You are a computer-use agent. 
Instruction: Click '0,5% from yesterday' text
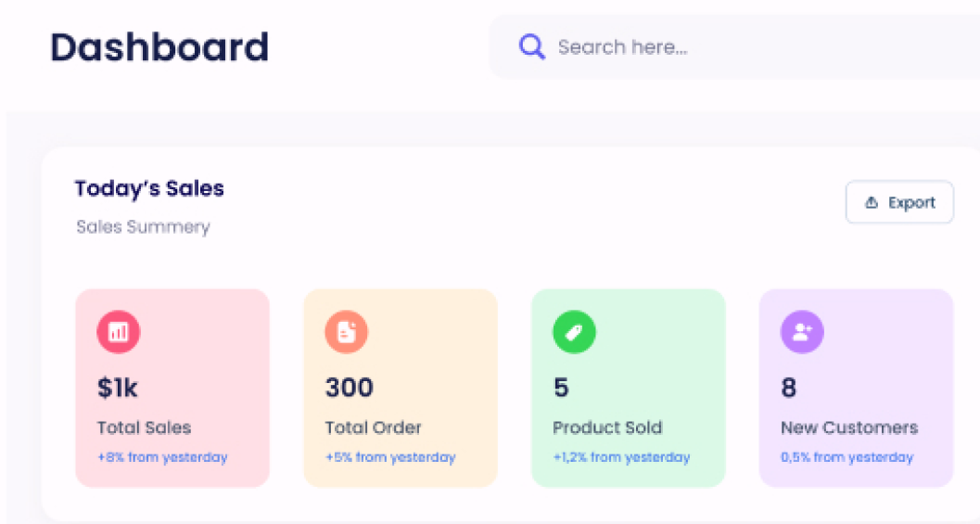(846, 457)
